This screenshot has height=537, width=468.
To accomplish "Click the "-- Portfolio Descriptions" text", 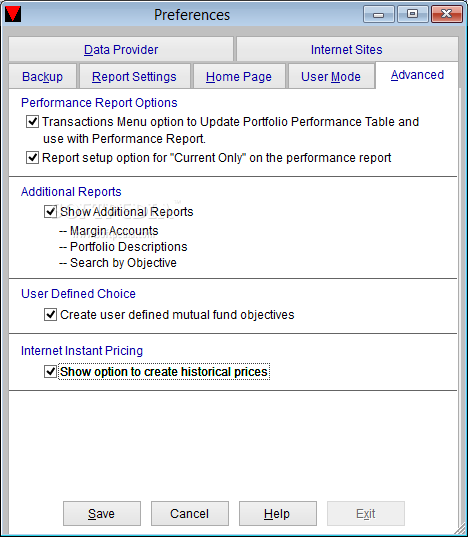I will (123, 247).
